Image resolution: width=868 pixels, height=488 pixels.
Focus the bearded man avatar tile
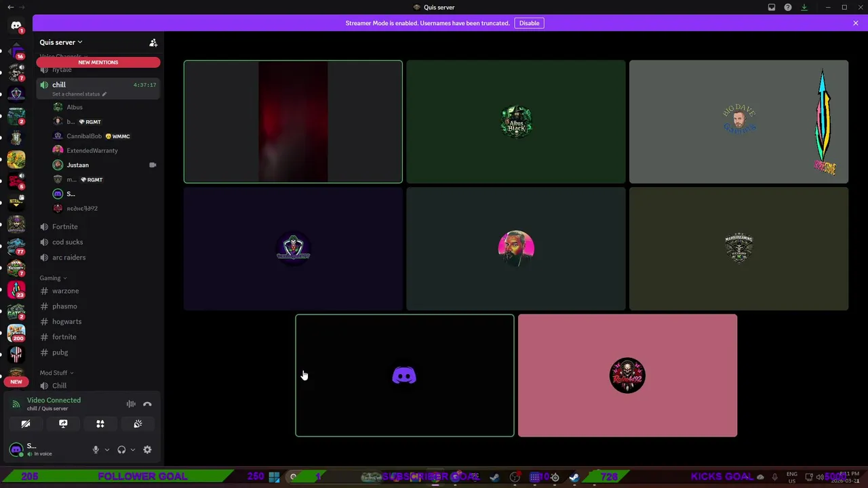coord(516,249)
